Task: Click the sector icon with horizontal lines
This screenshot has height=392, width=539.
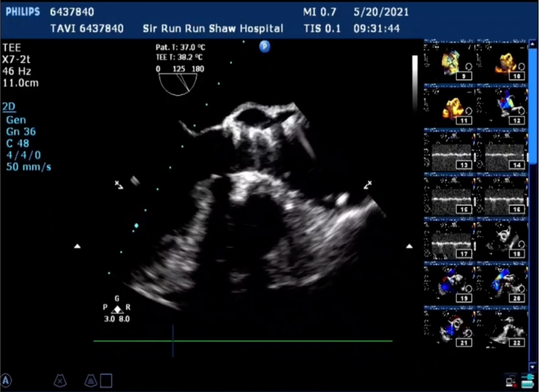Action: pyautogui.click(x=91, y=380)
